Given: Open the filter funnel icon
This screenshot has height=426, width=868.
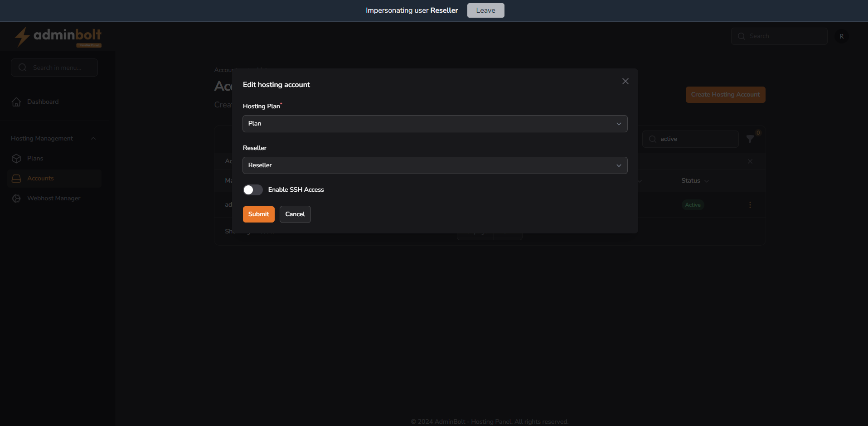Looking at the screenshot, I should 750,139.
